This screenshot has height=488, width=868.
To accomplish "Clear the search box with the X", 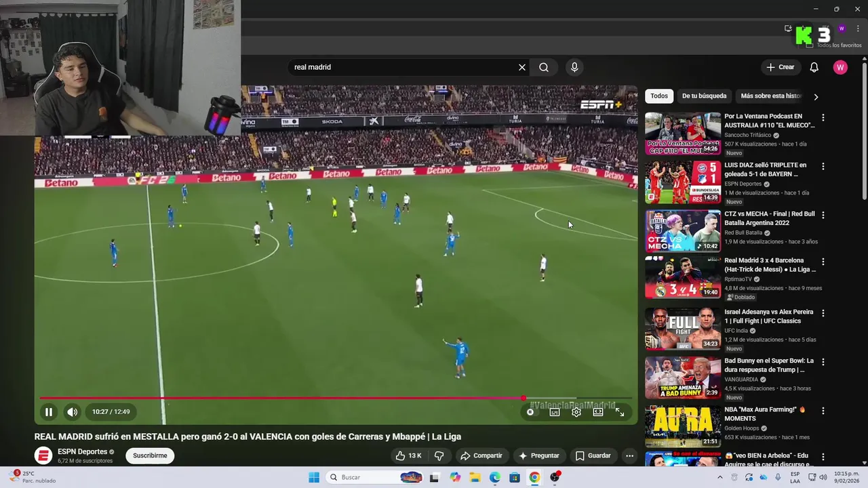I will point(522,67).
